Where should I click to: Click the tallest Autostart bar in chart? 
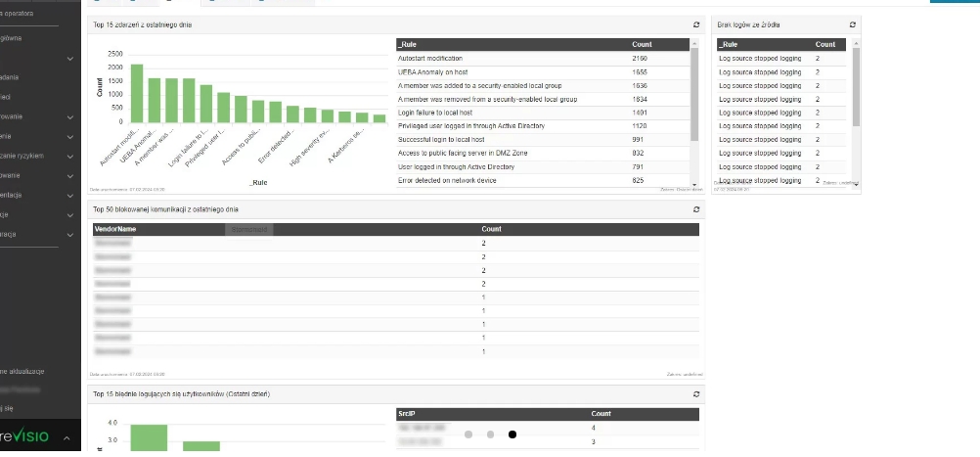tap(137, 94)
